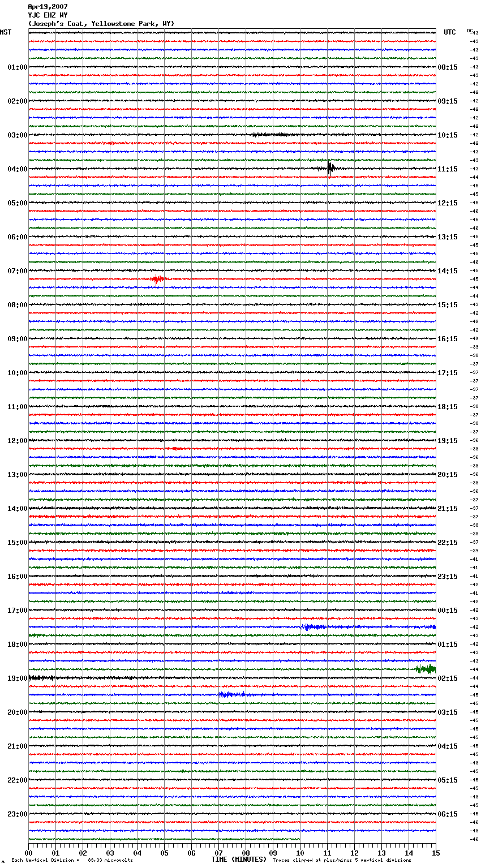Click the TIME (MINUTES) axis title

[x=239, y=860]
